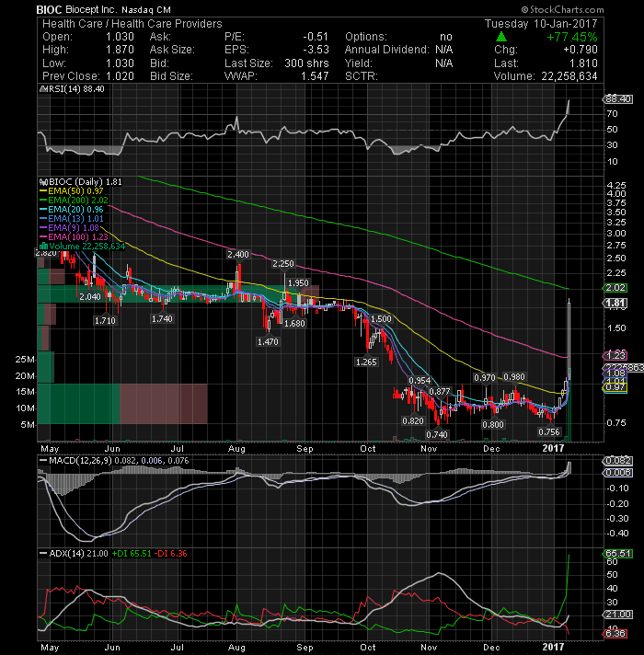Image resolution: width=644 pixels, height=655 pixels.
Task: Click the 1.680 price annotation
Action: (294, 323)
